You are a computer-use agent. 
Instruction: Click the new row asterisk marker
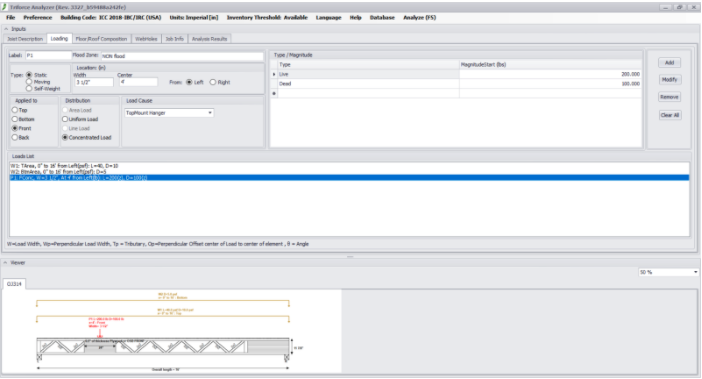click(274, 93)
